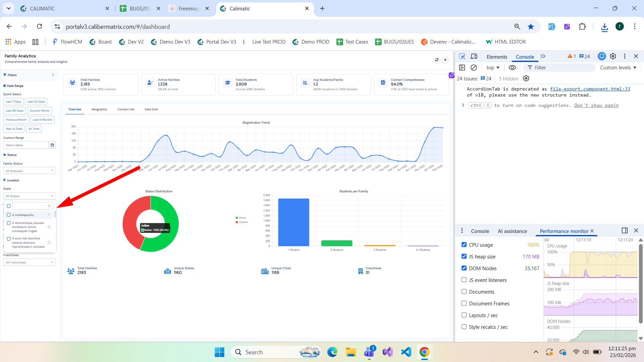
Task: Expand the All Franchises dropdown
Action: pos(30,262)
